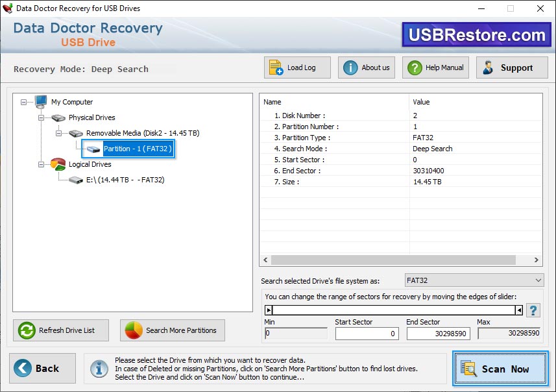This screenshot has height=392, width=556.
Task: Open the file system FAT32 dropdown
Action: pyautogui.click(x=474, y=280)
